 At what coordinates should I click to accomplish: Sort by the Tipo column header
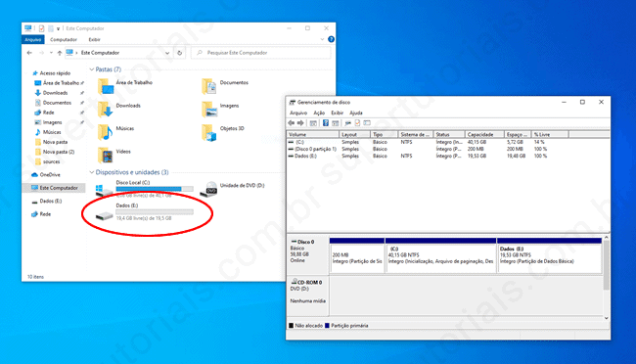tap(384, 134)
